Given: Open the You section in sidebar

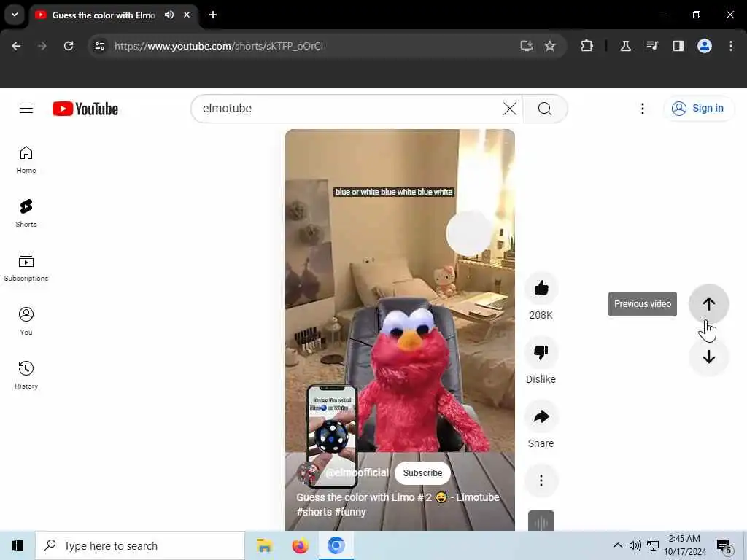Looking at the screenshot, I should [26, 322].
